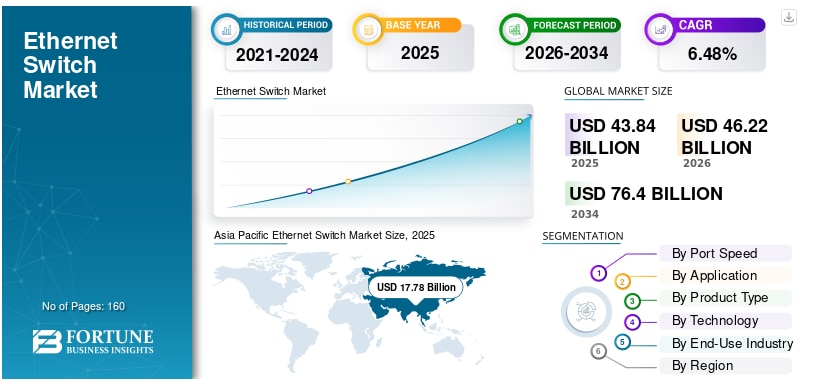Click the Forecast Period chart icon
Viewport: 820px width, 382px height.
click(x=515, y=30)
